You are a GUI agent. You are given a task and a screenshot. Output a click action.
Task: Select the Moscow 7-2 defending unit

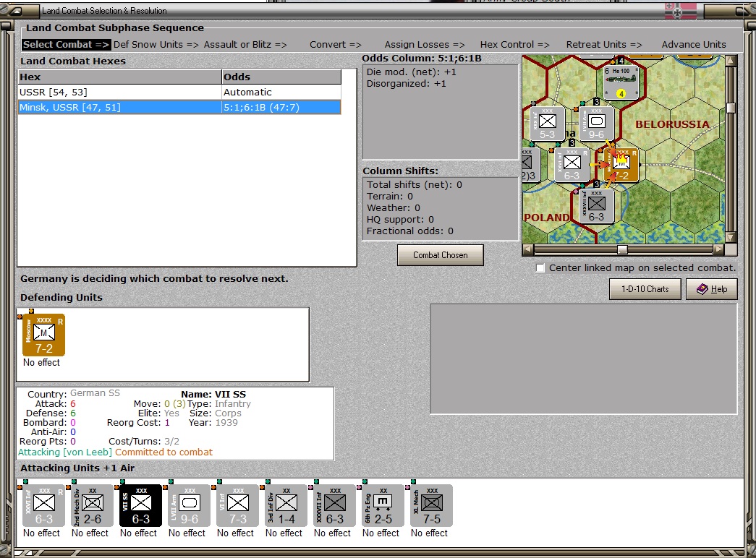point(43,335)
